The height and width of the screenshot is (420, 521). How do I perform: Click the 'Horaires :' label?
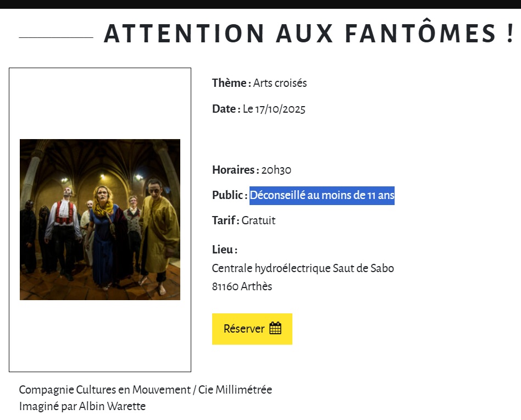(x=235, y=170)
